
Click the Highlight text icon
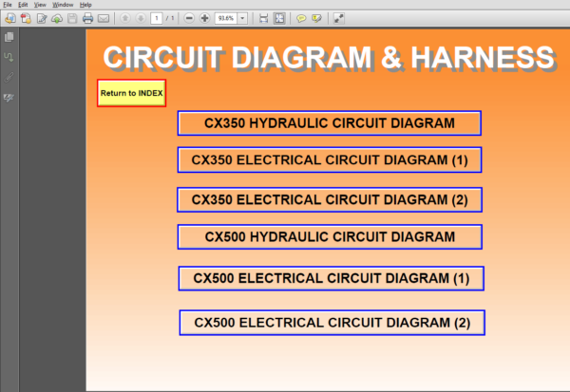point(316,18)
